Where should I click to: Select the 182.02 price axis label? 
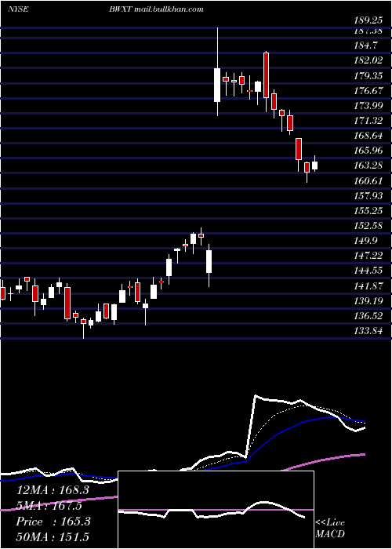point(368,60)
